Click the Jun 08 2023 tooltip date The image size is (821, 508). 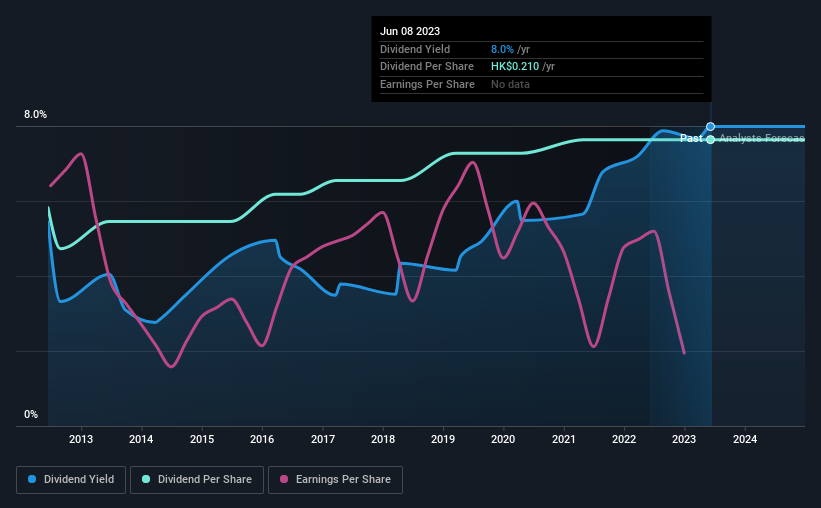click(x=410, y=31)
